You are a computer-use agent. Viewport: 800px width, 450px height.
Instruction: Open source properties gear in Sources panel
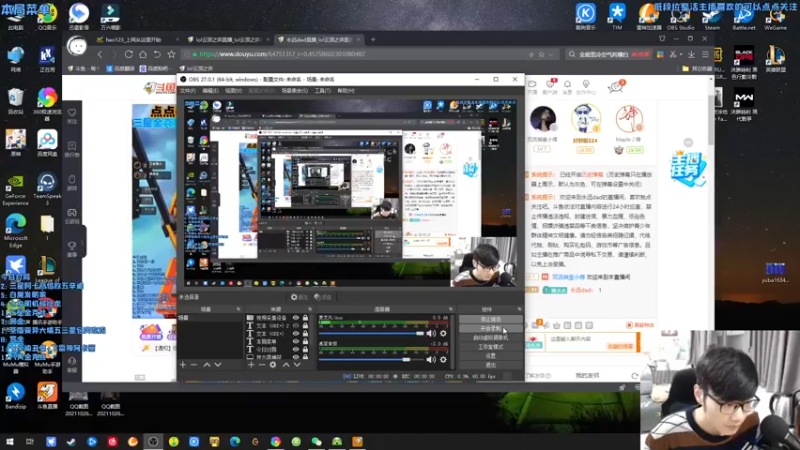273,365
